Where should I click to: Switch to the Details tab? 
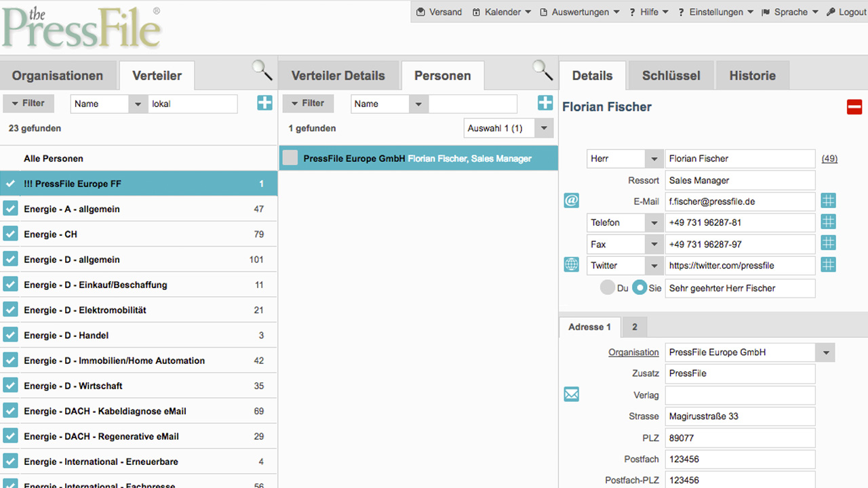tap(592, 75)
